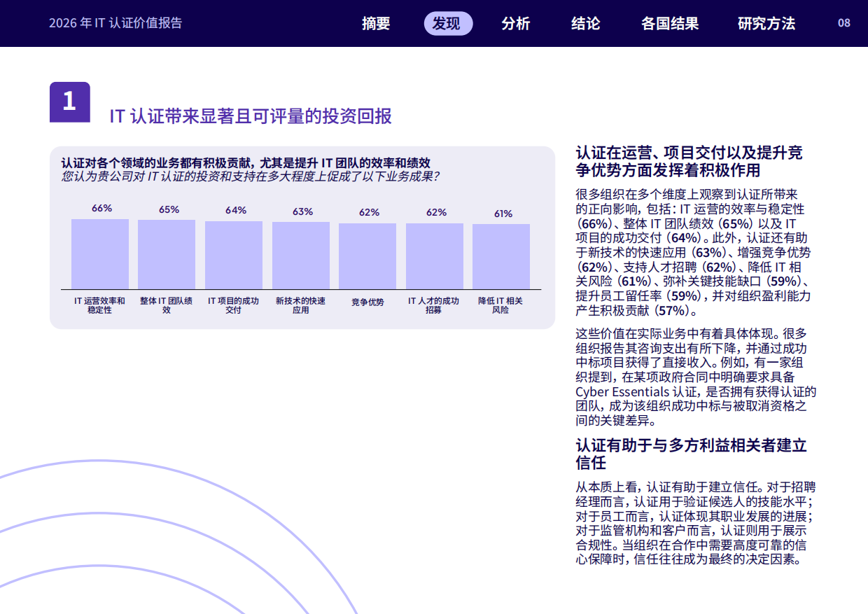Viewport: 868px width, 614px height.
Task: Click axis label 整体 IT 团队绩效
Action: coord(167,305)
